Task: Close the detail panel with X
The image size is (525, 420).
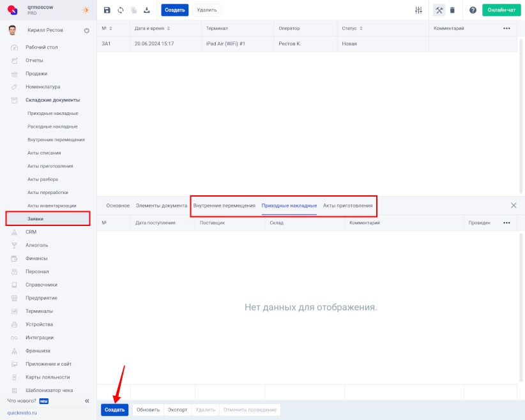Action: click(514, 206)
